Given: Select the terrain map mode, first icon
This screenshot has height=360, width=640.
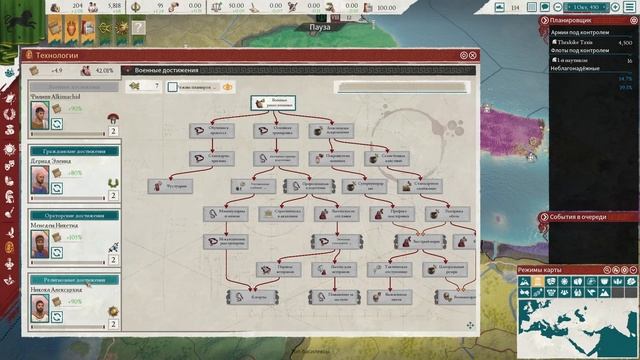Looking at the screenshot, I should tap(524, 282).
